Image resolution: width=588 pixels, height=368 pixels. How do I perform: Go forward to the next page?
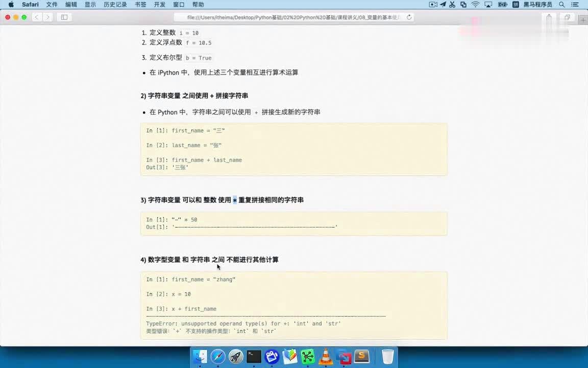tap(47, 17)
